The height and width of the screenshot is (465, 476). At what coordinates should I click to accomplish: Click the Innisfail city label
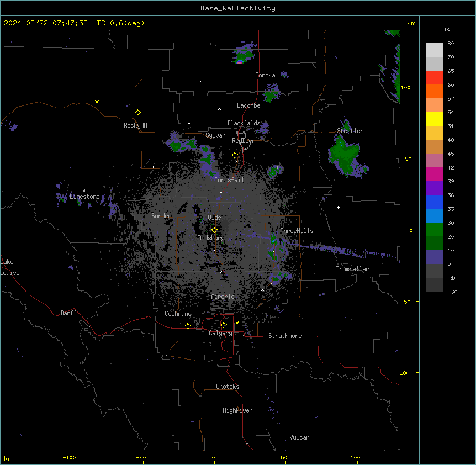click(229, 180)
